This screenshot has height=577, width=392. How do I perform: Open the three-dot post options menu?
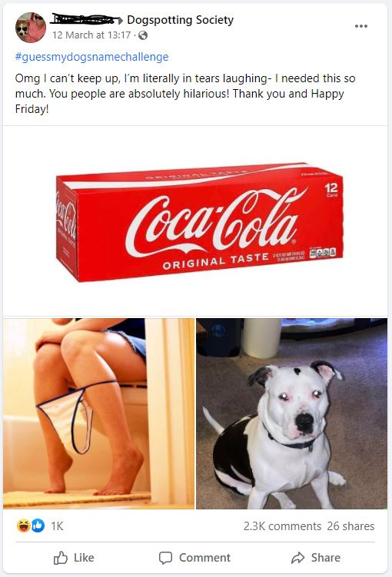click(x=361, y=26)
